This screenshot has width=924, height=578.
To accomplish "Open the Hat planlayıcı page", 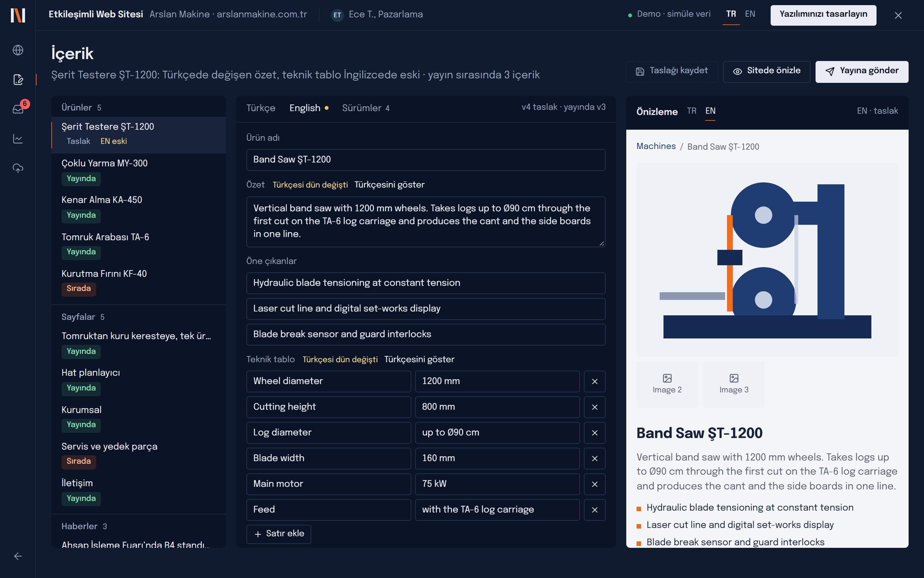I will coord(139,381).
